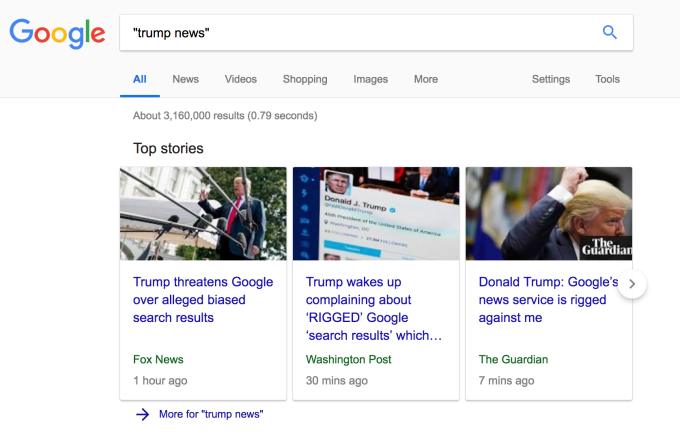Click The Guardian story thumbnail image
The image size is (680, 438).
[x=548, y=213]
